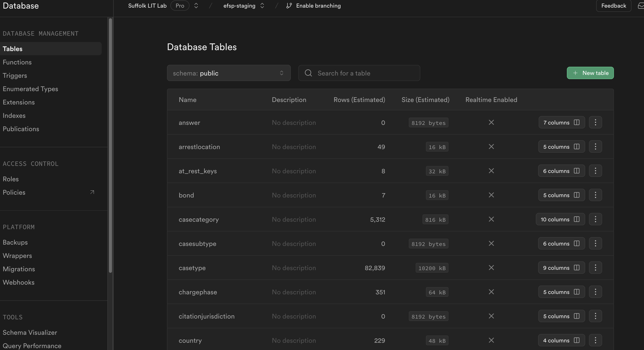Focus the Search for a table field
Viewport: 644px width, 350px height.
pyautogui.click(x=359, y=73)
